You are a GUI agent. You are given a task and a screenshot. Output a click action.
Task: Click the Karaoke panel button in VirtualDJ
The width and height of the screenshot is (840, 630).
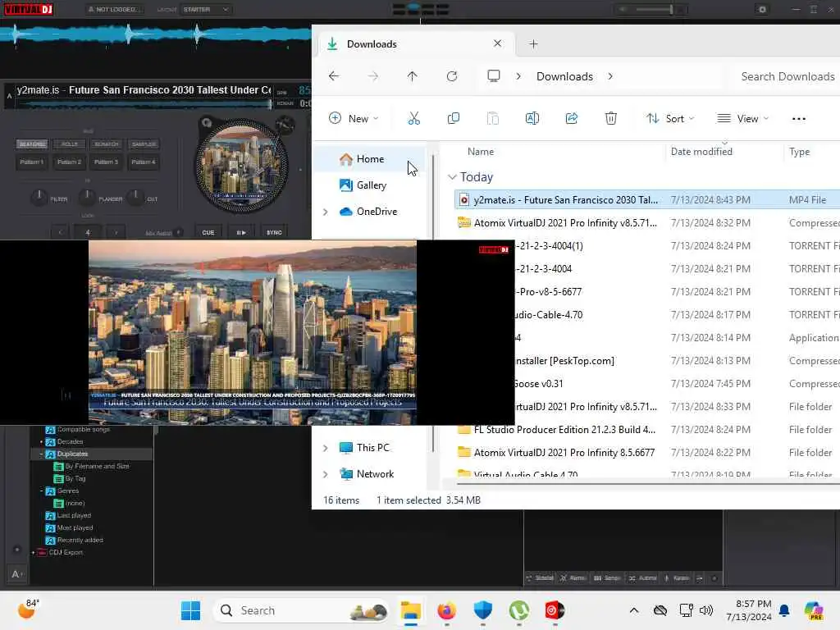click(677, 578)
